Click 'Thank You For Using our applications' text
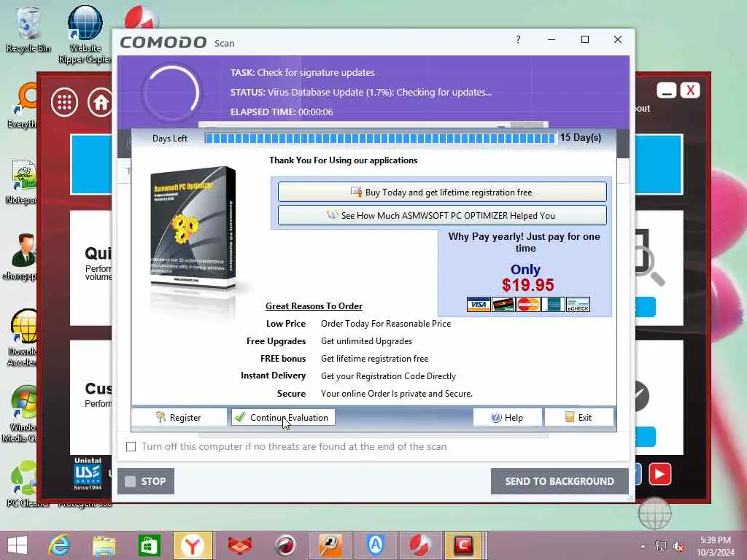This screenshot has height=560, width=747. pyautogui.click(x=343, y=160)
